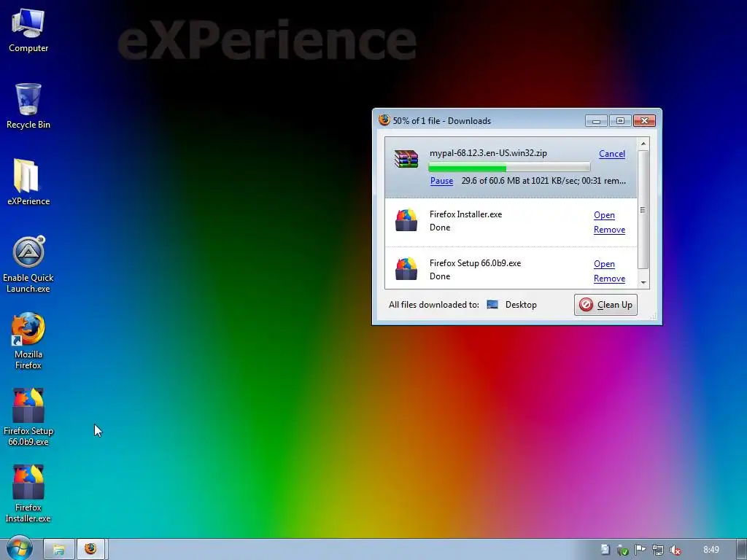Pause the mypal zip download
The height and width of the screenshot is (560, 747).
(441, 181)
